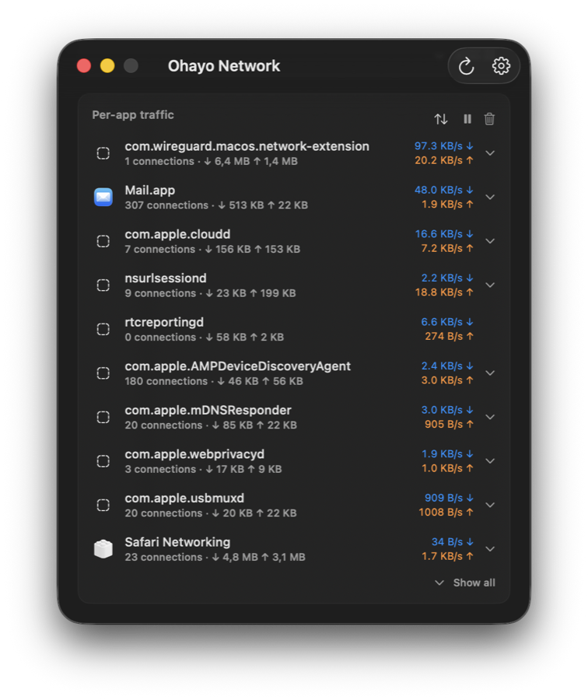Viewport: 588px width, 700px height.
Task: Expand com.apple.usbmuxd row chevron
Action: coord(490,505)
